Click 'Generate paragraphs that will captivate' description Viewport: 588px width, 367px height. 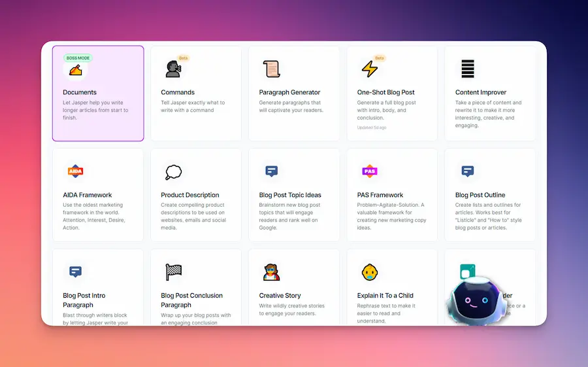tap(291, 107)
